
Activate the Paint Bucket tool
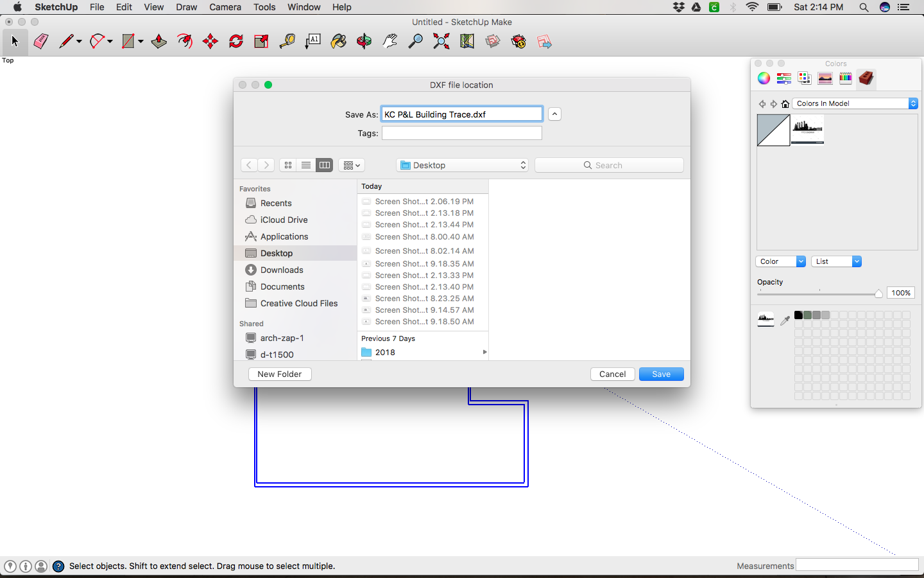338,42
